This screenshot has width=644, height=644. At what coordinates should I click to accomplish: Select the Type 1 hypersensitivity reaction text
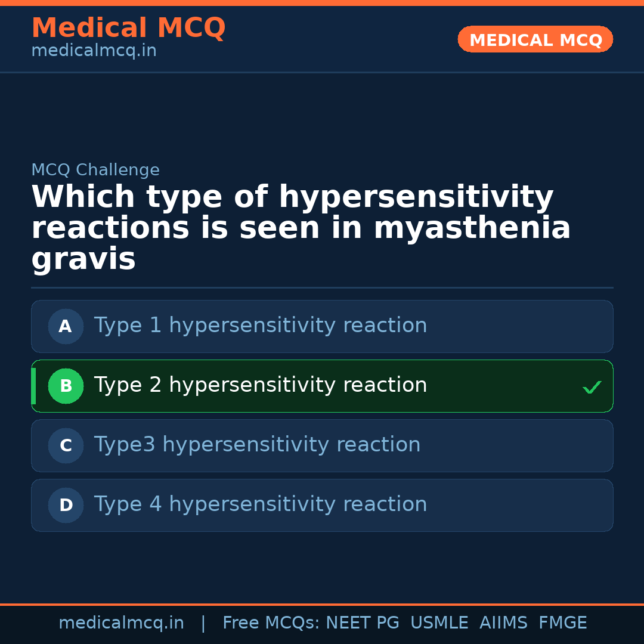261,326
